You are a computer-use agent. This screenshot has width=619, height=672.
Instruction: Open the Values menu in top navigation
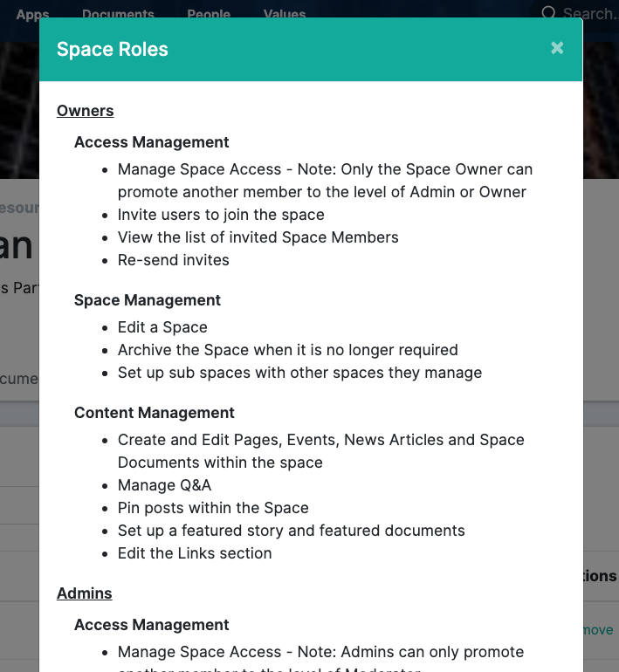tap(285, 15)
